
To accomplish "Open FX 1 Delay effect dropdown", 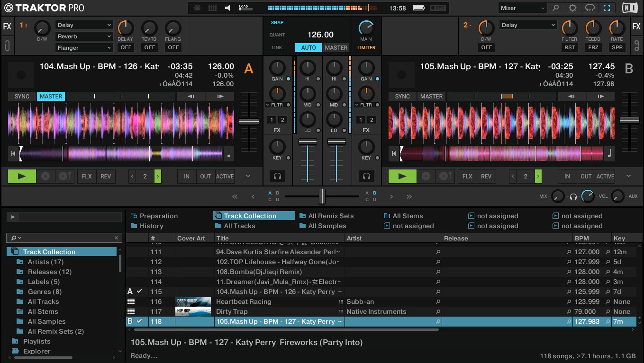I will coord(84,25).
